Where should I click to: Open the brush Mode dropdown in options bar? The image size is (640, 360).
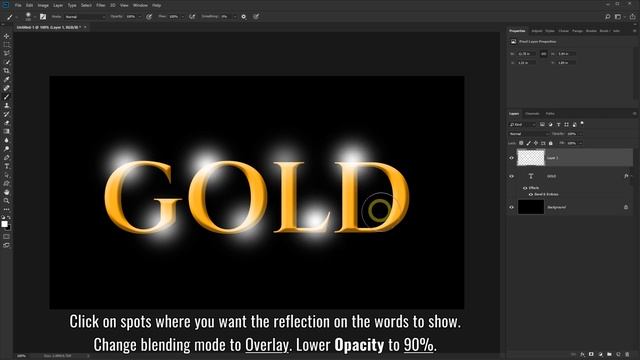84,17
